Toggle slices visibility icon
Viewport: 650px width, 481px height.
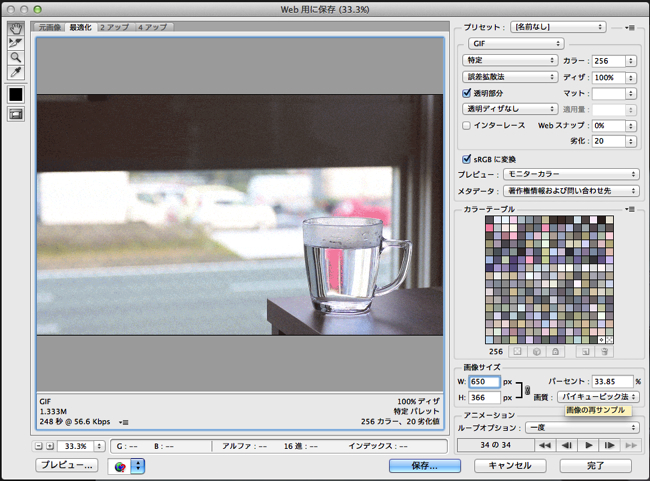[x=16, y=114]
